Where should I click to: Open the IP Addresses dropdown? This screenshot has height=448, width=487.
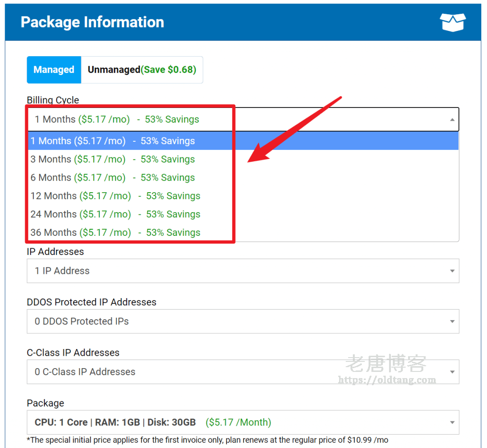[243, 271]
